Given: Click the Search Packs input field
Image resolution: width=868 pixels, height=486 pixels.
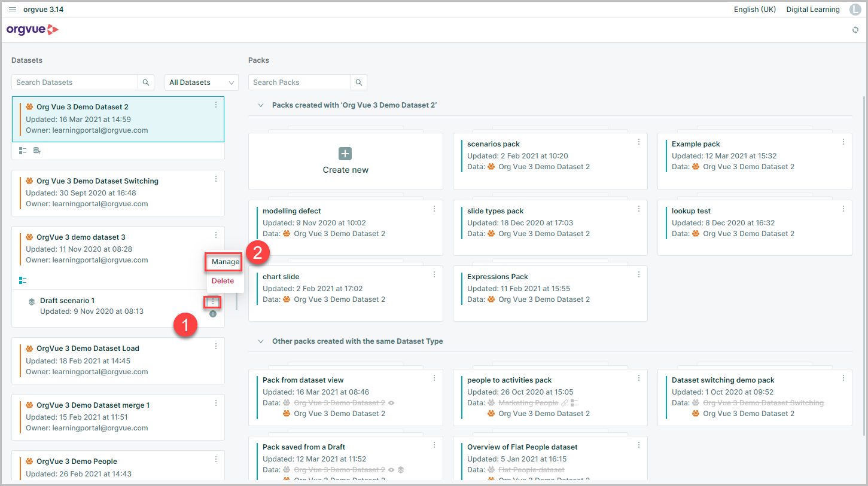Looking at the screenshot, I should (x=300, y=82).
